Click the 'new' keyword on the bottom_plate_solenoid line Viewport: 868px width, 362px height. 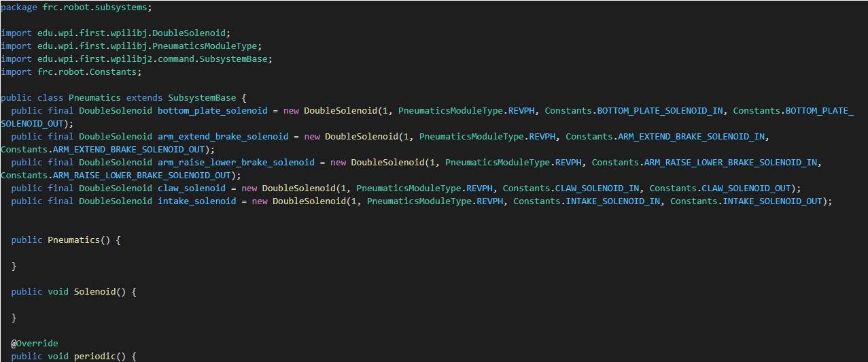[290, 110]
